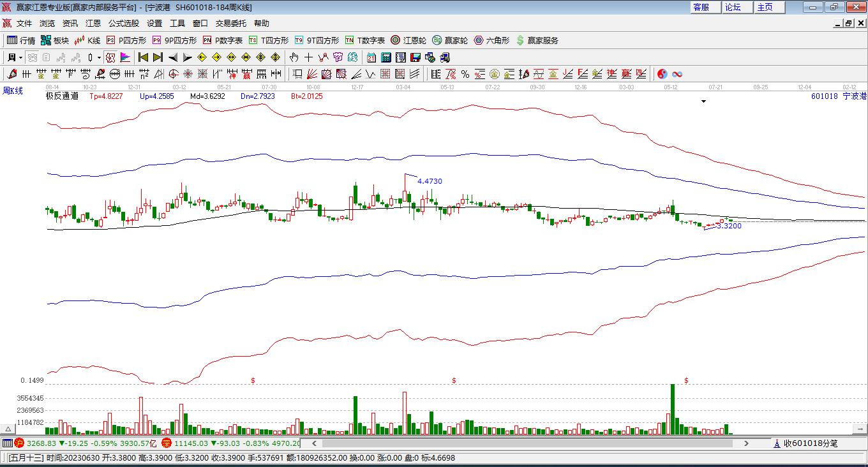
Task: Click the 客服 customer service button
Action: pyautogui.click(x=701, y=7)
